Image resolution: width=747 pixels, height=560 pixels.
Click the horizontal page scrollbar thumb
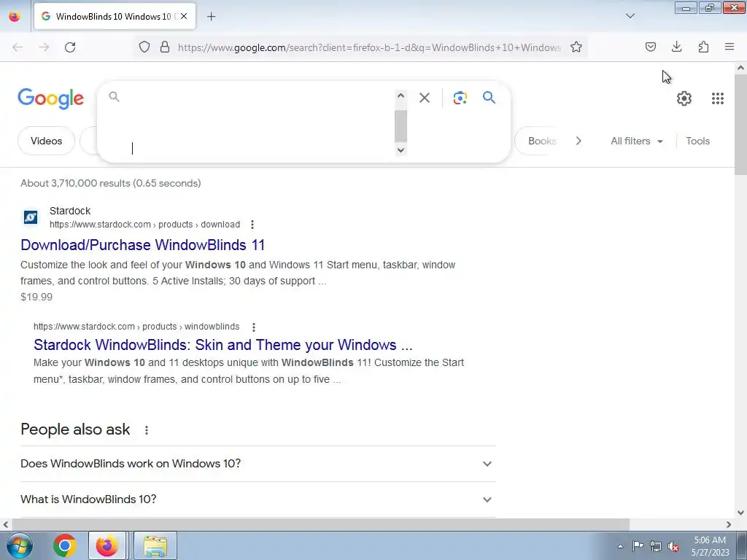(x=321, y=524)
